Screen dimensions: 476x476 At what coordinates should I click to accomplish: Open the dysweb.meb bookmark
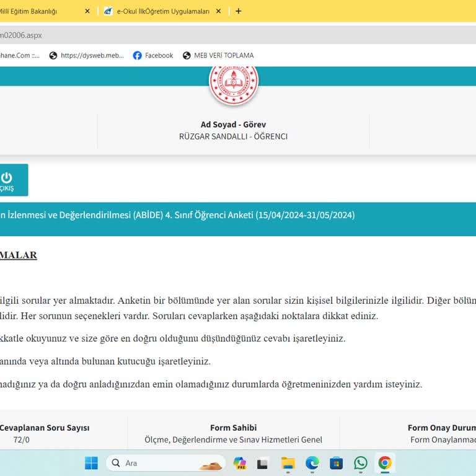(x=87, y=55)
